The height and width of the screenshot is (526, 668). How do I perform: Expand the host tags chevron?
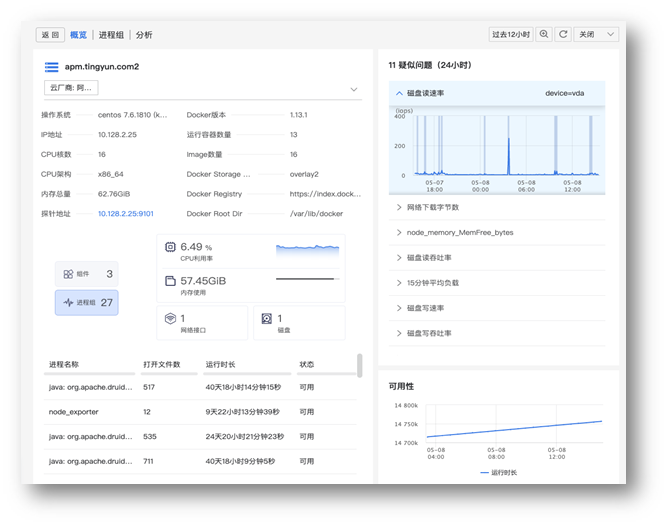(354, 89)
